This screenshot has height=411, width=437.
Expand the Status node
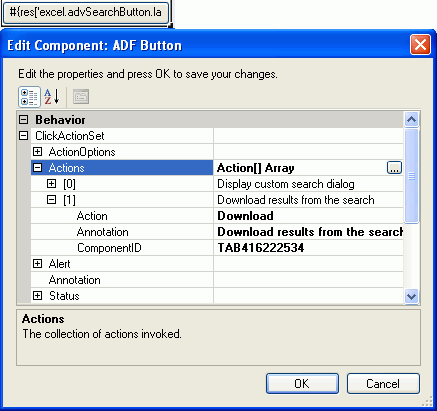38,296
